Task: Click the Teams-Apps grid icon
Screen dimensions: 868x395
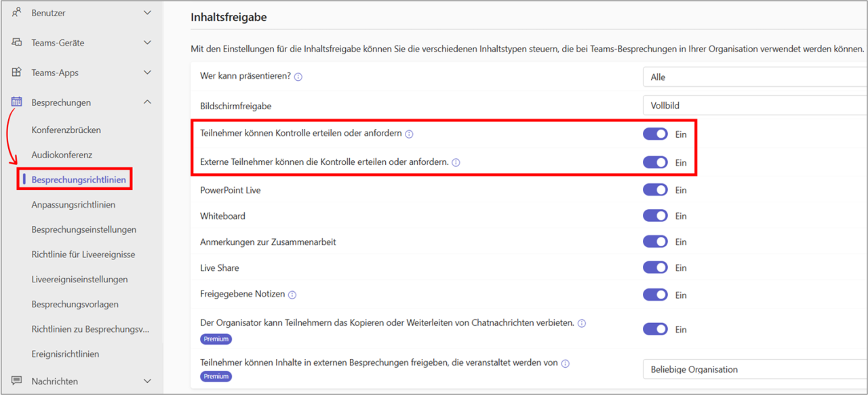Action: (16, 72)
